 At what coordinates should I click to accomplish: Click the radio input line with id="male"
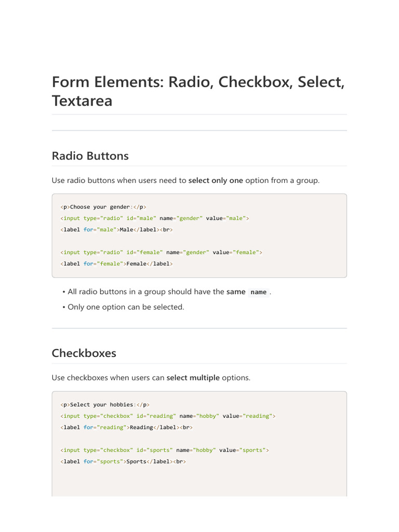coord(155,218)
